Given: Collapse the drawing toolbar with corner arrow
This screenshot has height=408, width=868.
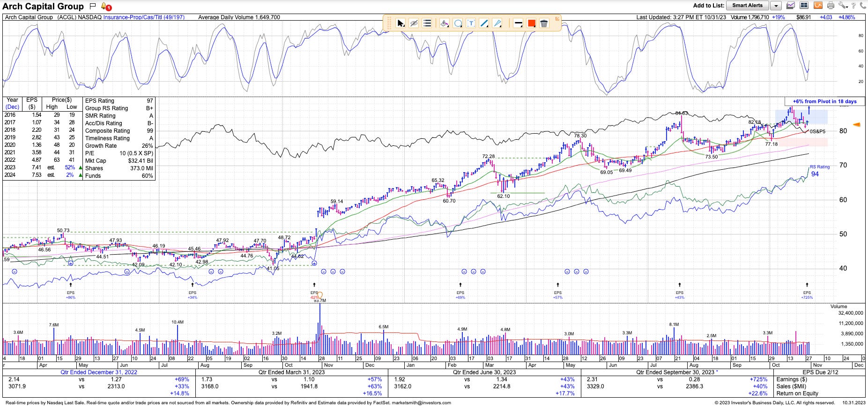Looking at the screenshot, I should [557, 19].
